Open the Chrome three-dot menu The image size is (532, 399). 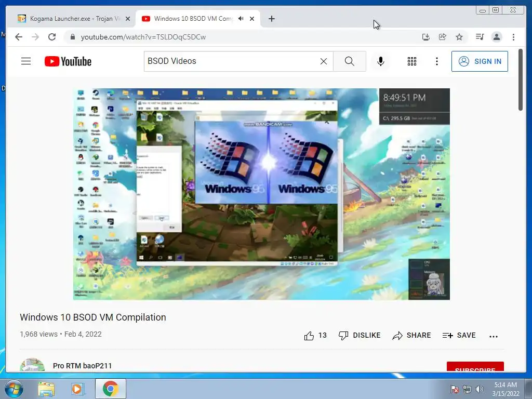pyautogui.click(x=513, y=37)
